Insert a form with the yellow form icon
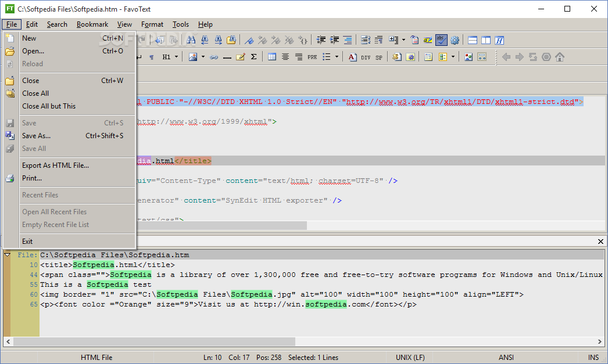Screen dimensions: 608x364 pos(428,57)
